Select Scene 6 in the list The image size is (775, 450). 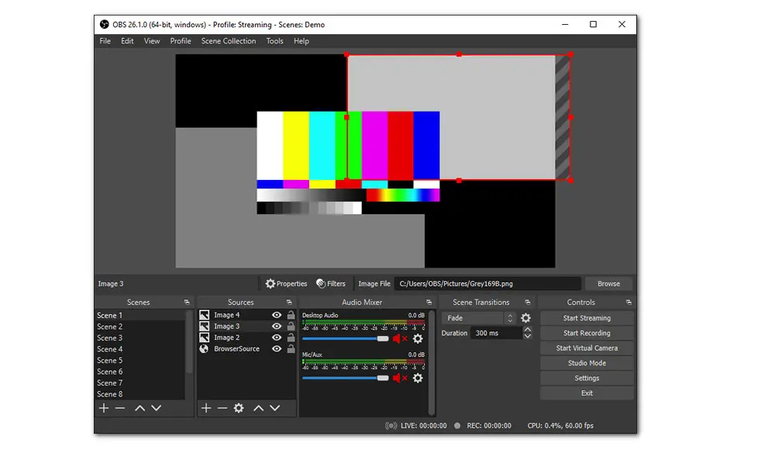[x=140, y=372]
